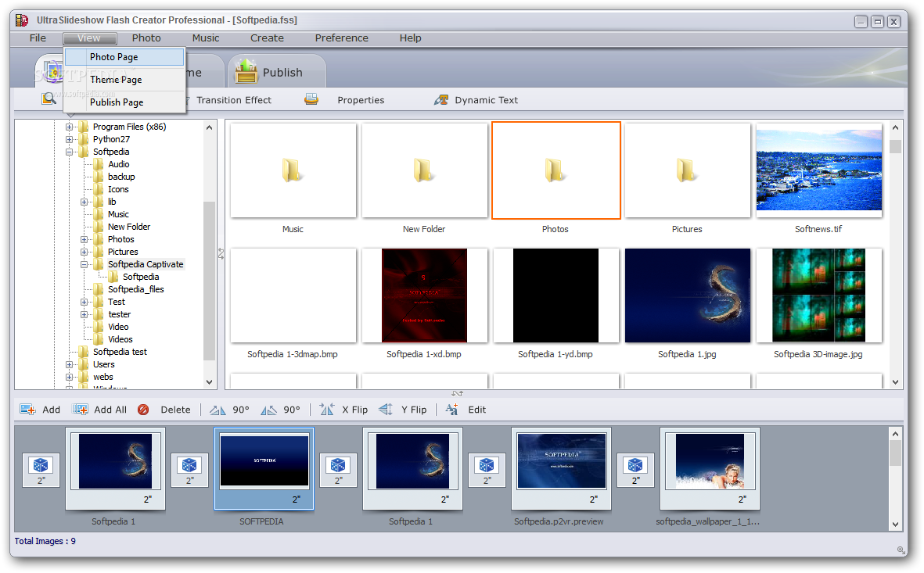The image size is (924, 573).
Task: Select Videos folder in tree
Action: [120, 339]
